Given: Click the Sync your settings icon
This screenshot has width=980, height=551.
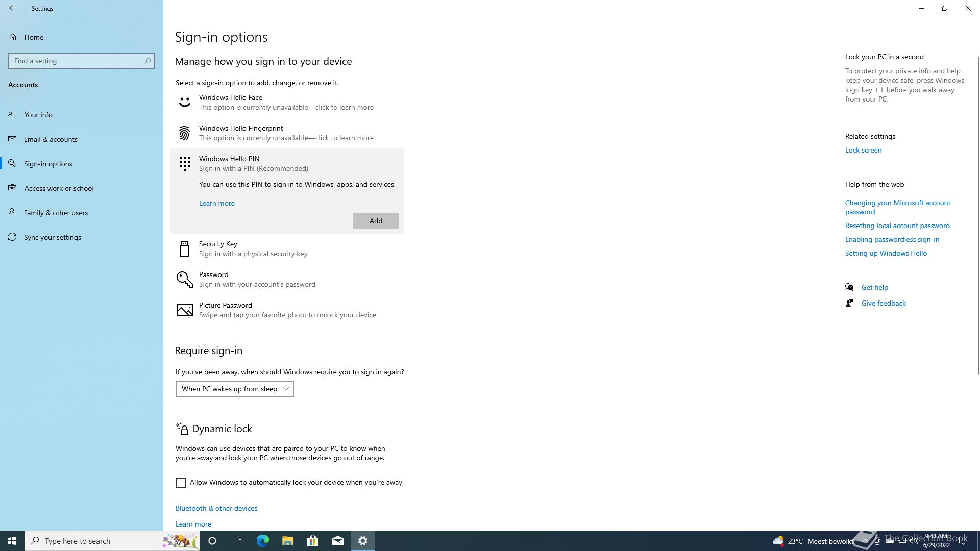Looking at the screenshot, I should tap(12, 237).
